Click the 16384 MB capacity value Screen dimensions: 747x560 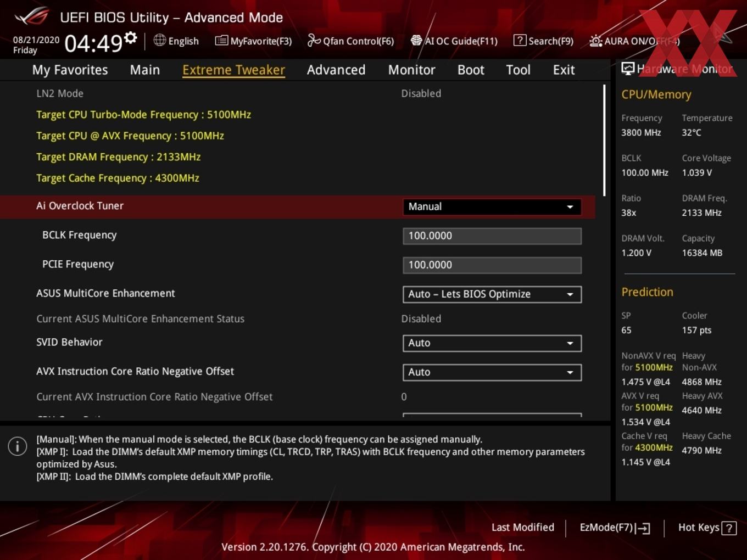(x=702, y=253)
